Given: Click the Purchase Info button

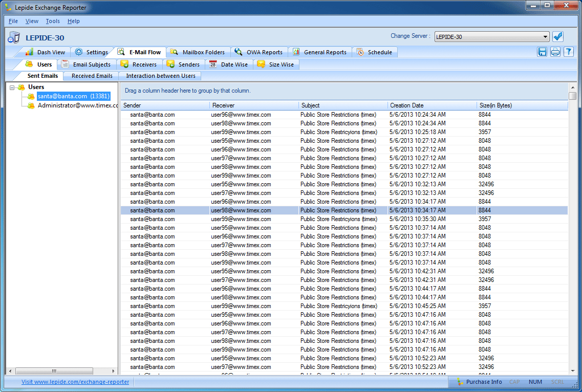Looking at the screenshot, I should 479,382.
